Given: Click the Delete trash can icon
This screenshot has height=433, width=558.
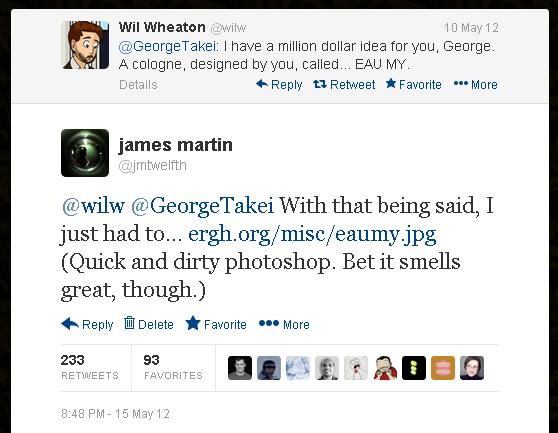Looking at the screenshot, I should coord(129,323).
